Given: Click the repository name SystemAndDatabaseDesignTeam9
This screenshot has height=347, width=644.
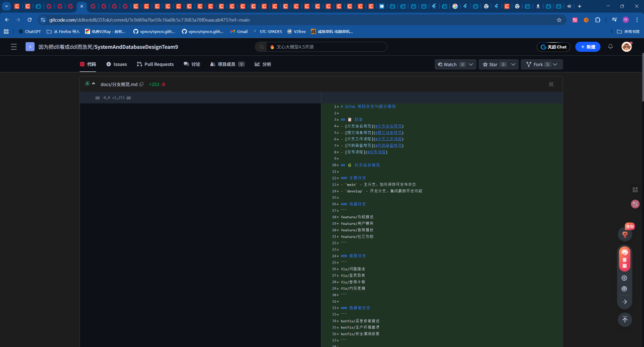Looking at the screenshot, I should coord(136,47).
